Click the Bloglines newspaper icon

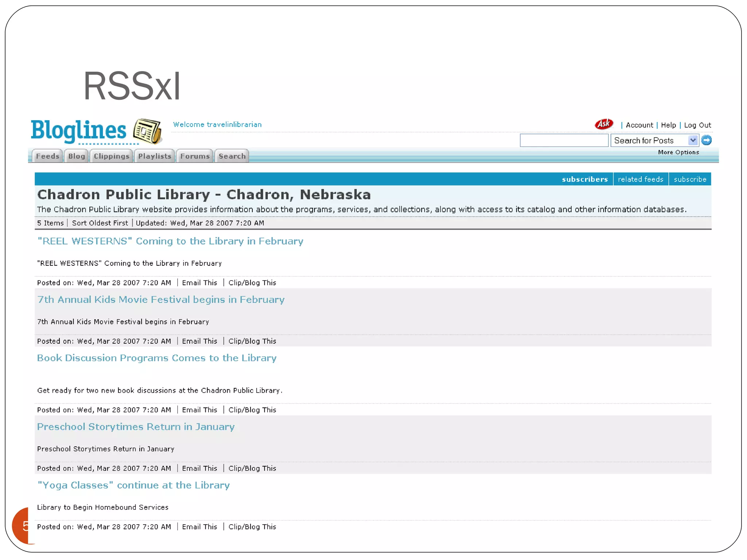(x=147, y=131)
